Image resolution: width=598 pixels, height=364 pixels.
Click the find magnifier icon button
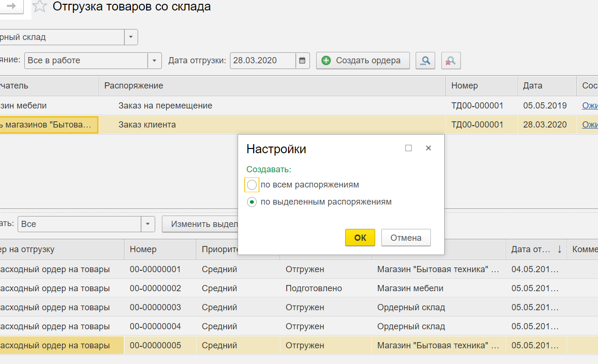click(x=425, y=60)
